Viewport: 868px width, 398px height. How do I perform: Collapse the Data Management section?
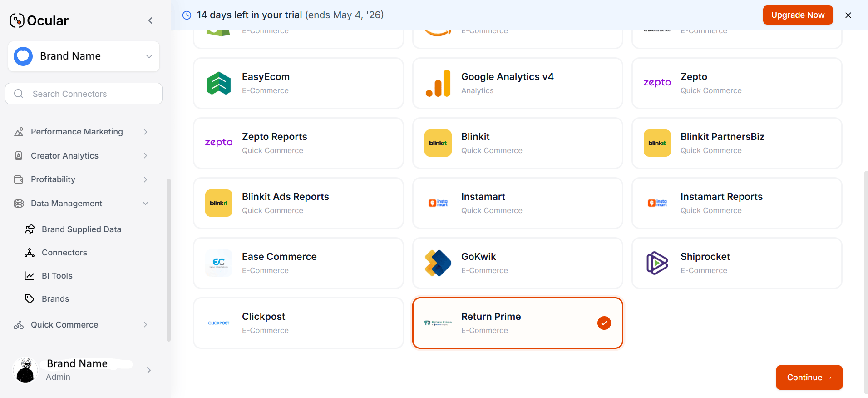[82, 204]
